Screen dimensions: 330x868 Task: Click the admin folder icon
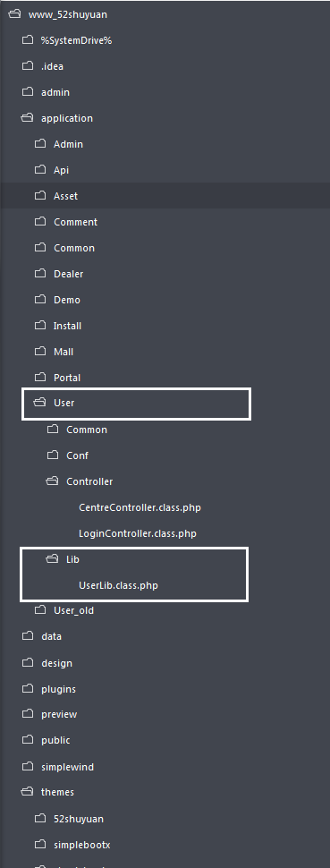pyautogui.click(x=28, y=92)
